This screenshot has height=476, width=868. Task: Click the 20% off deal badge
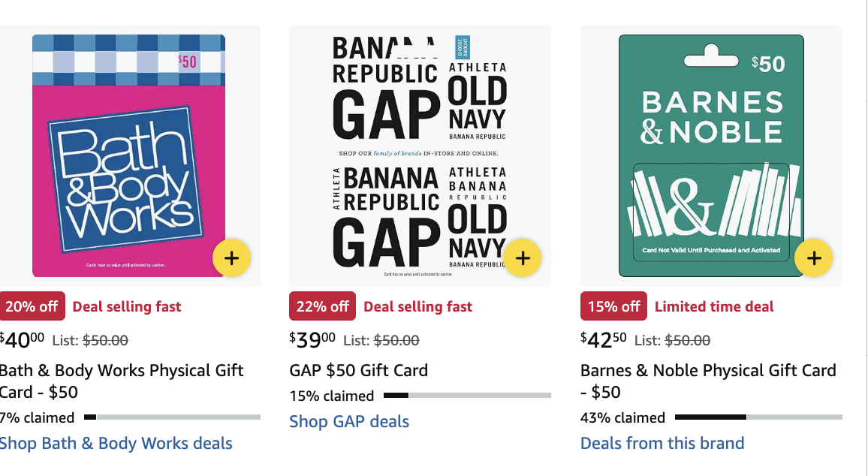32,306
